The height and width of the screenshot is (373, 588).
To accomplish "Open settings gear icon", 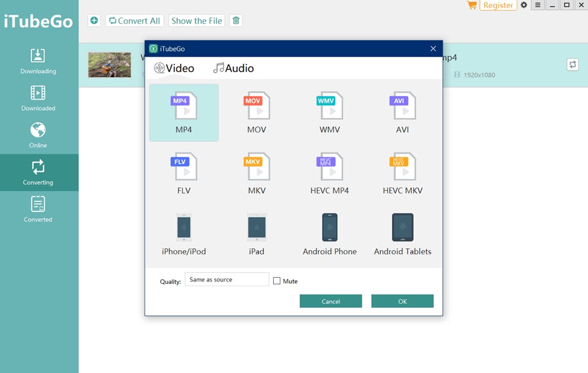I will tap(524, 5).
